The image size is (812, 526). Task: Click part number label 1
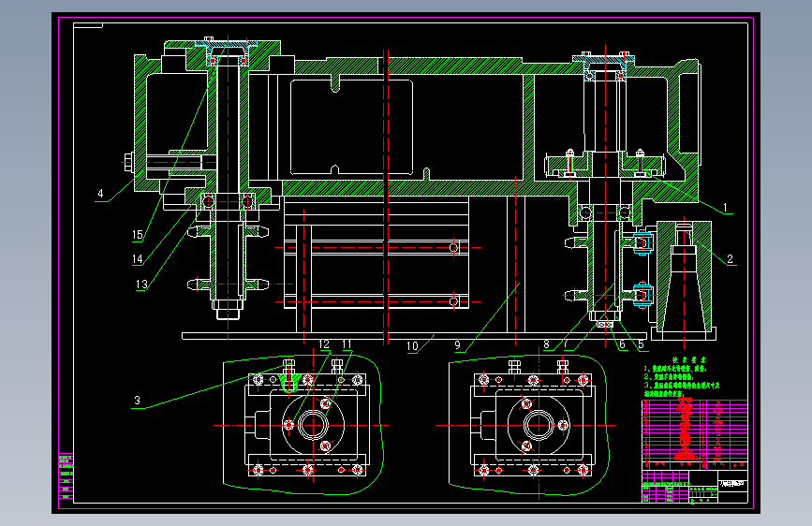[x=725, y=208]
